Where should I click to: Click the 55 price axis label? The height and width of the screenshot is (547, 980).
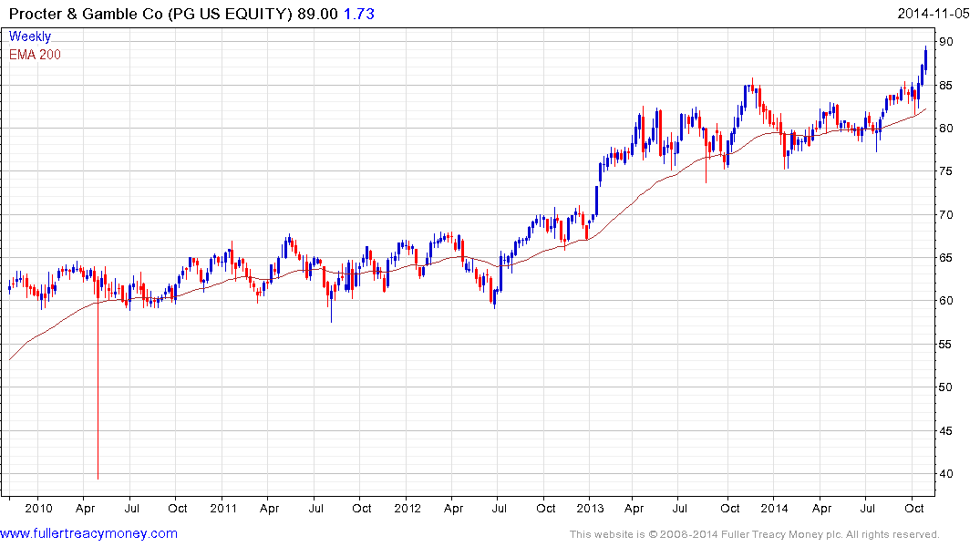point(946,345)
